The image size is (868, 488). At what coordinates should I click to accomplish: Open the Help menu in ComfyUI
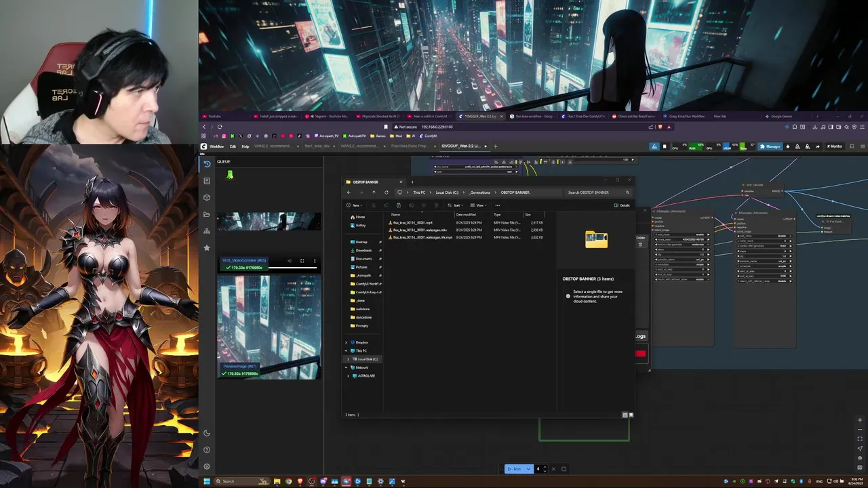coord(245,146)
